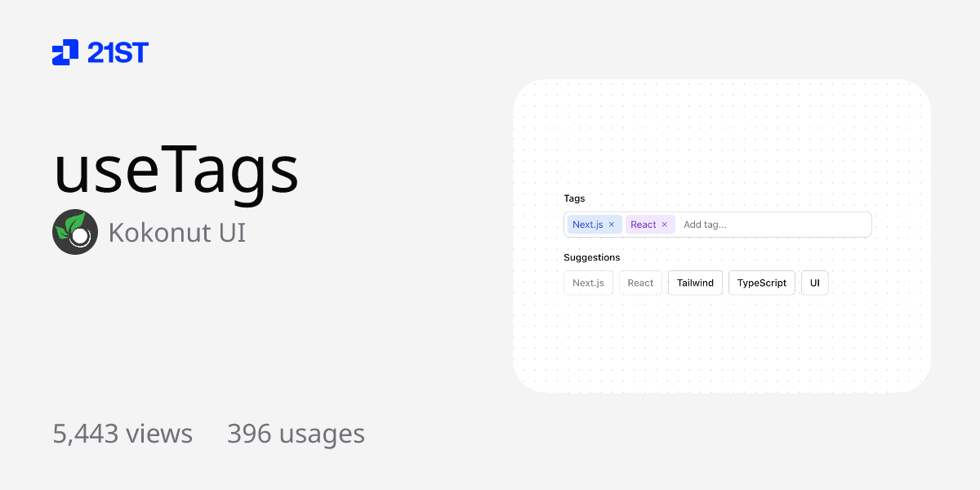Click the 21ST wordmark text

117,52
